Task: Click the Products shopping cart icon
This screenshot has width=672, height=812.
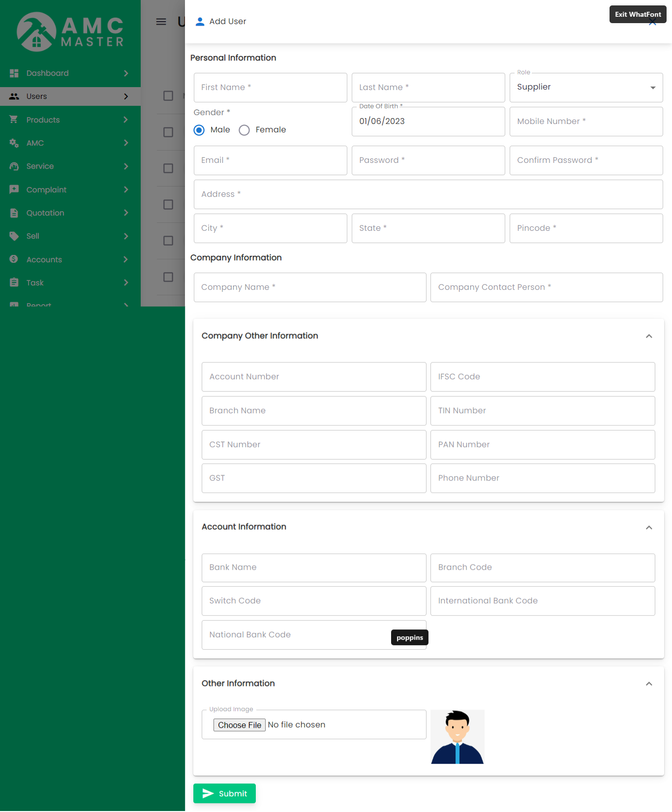Action: [x=14, y=120]
